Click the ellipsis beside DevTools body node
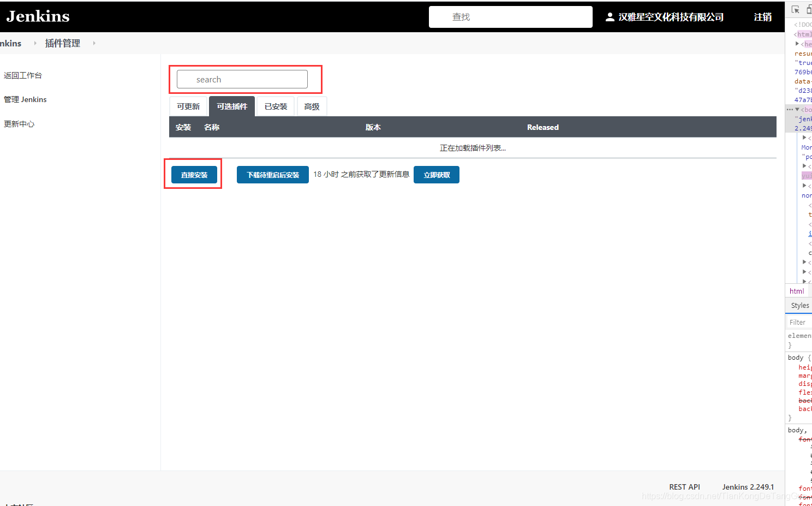812x506 pixels. 790,109
